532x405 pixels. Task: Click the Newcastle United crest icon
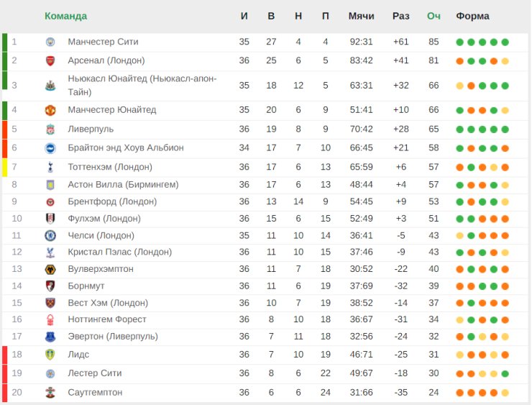coord(50,86)
